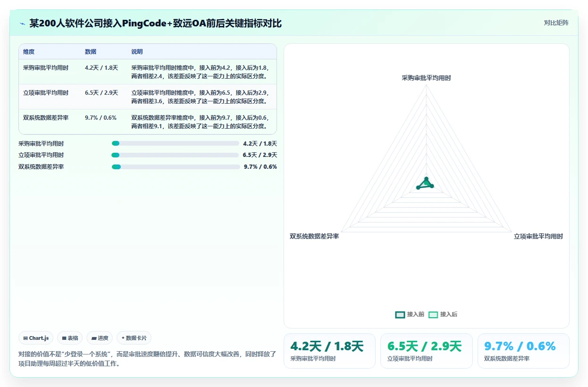Click the lightning icon beside the title
588x387 pixels.
pyautogui.click(x=22, y=24)
